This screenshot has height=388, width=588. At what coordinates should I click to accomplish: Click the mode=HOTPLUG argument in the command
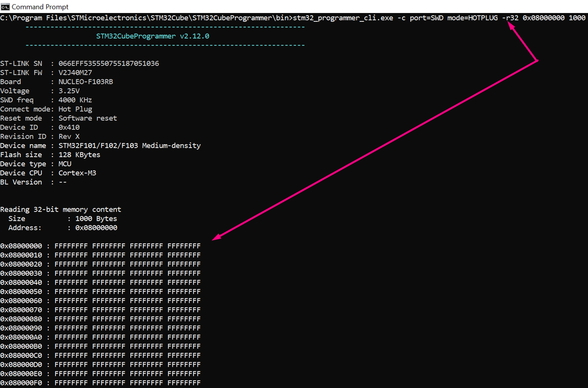click(473, 18)
